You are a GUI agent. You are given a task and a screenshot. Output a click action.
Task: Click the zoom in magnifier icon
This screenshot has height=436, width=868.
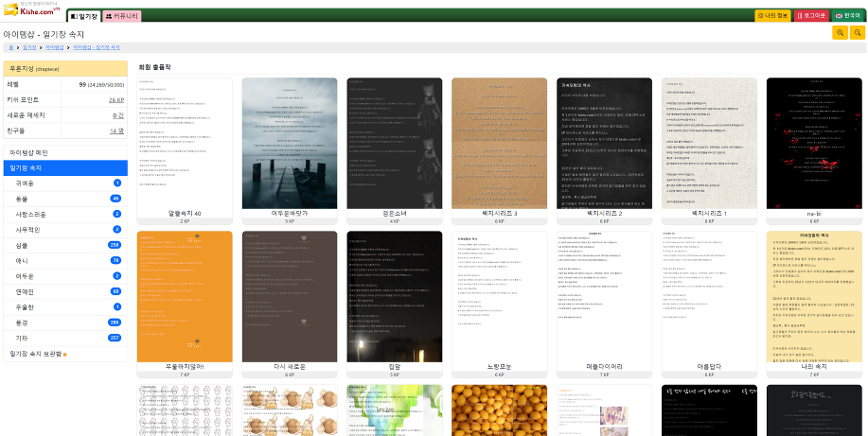[x=840, y=33]
